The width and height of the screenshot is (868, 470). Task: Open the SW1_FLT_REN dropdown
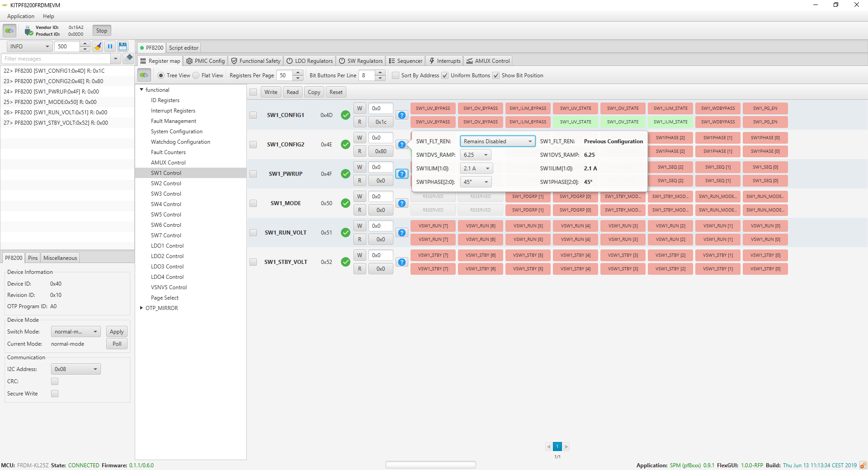(497, 141)
